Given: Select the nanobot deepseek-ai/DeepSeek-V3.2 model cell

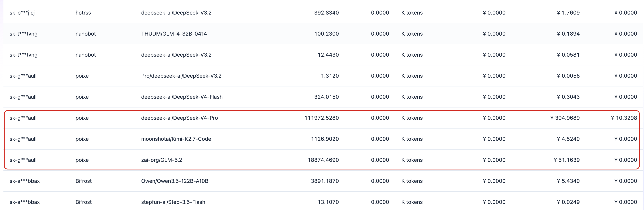Looking at the screenshot, I should 176,55.
